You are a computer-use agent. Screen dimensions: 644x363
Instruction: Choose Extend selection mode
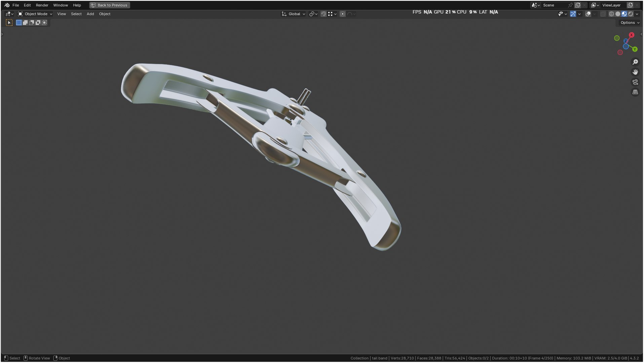tap(25, 23)
